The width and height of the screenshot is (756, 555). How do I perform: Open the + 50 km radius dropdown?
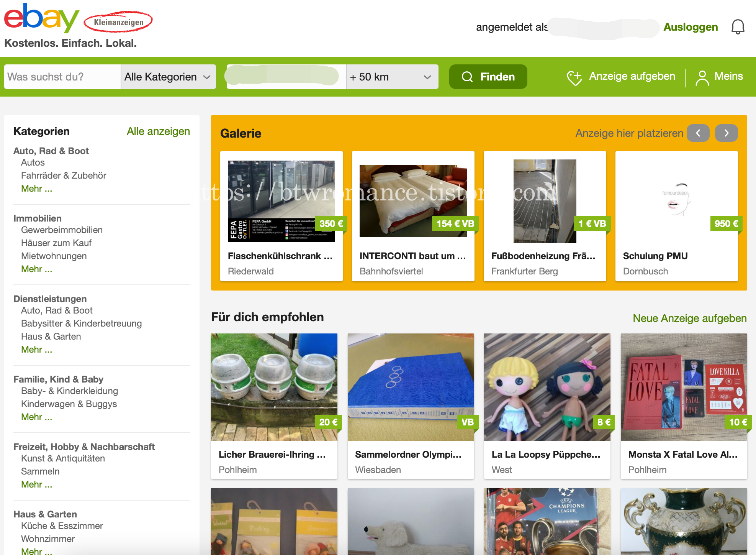pos(391,77)
